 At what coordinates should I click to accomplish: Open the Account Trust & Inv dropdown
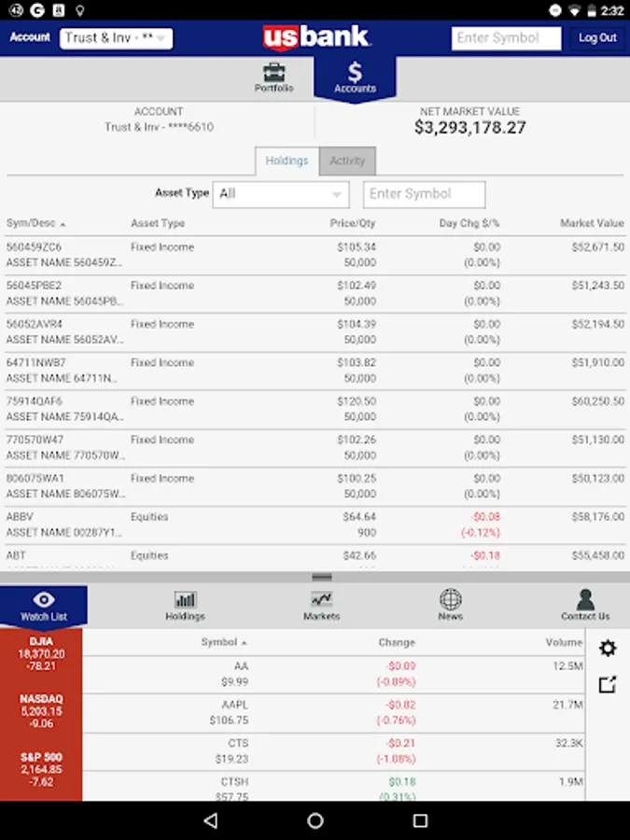click(x=117, y=38)
